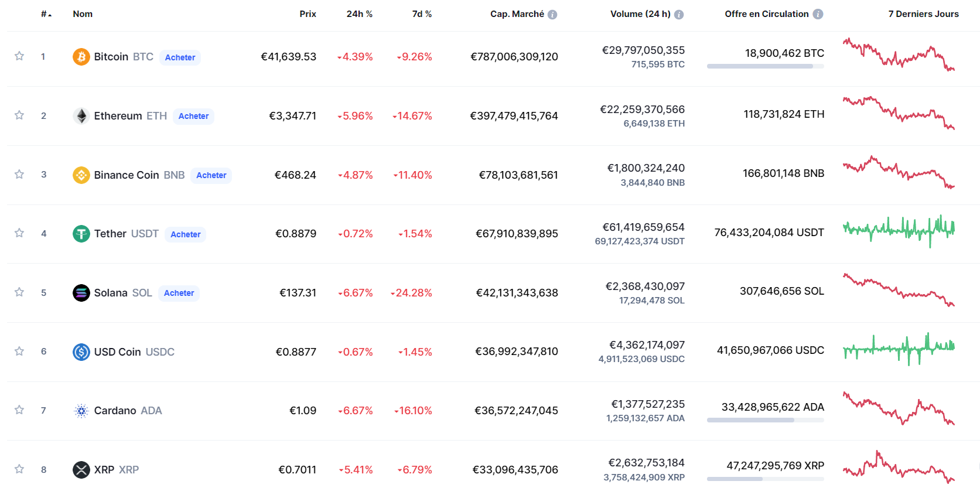Click the Tether green logo icon
The image size is (980, 498).
[81, 234]
